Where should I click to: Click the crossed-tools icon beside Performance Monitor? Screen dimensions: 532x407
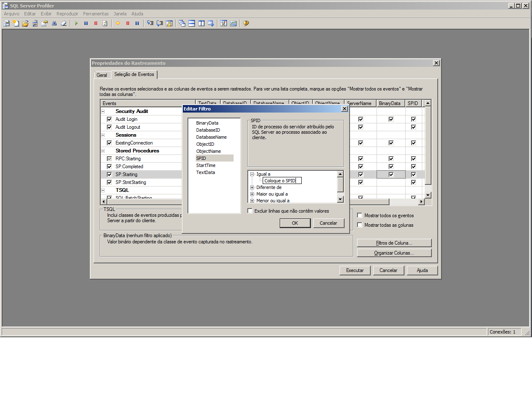tap(224, 24)
